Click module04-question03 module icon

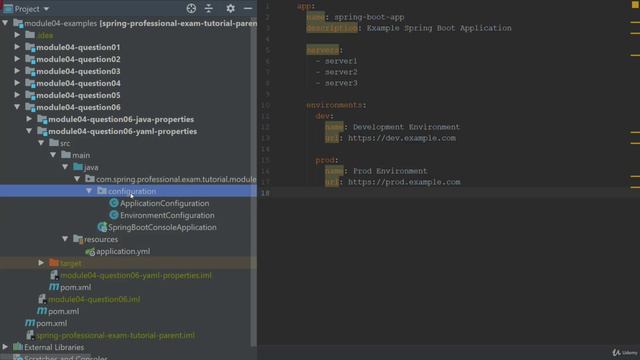(x=30, y=71)
